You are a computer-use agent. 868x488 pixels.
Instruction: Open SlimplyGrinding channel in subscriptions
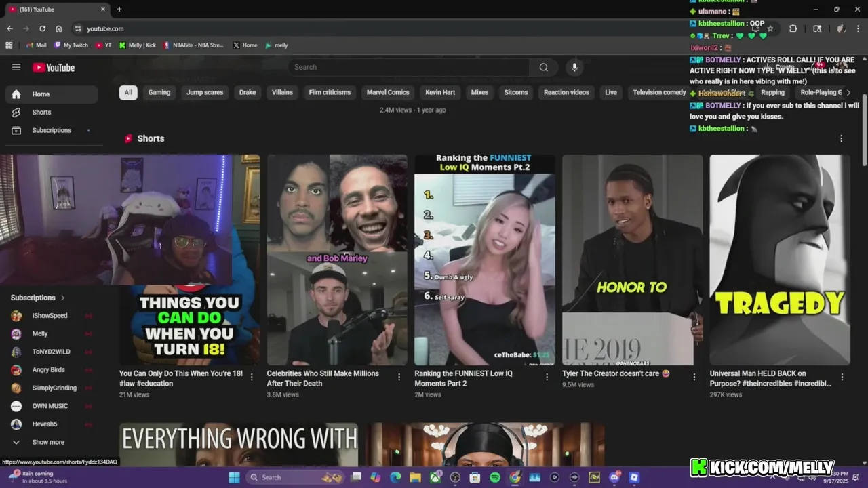tap(52, 388)
